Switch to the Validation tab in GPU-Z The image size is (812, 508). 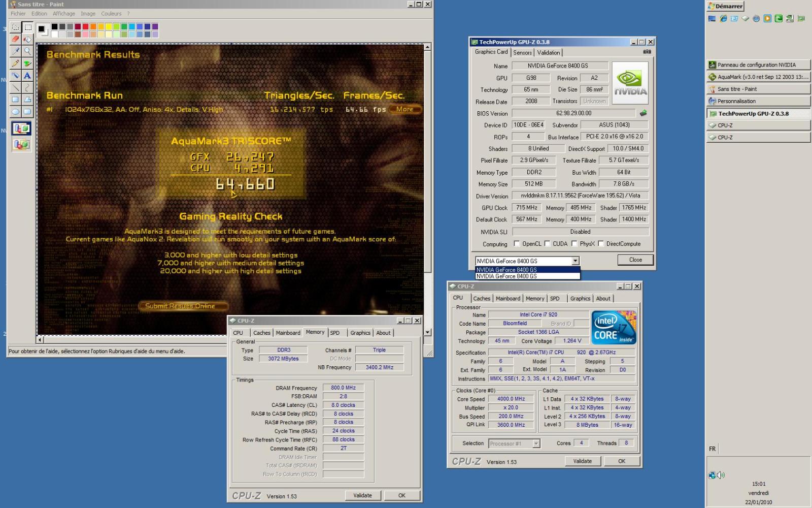click(548, 53)
